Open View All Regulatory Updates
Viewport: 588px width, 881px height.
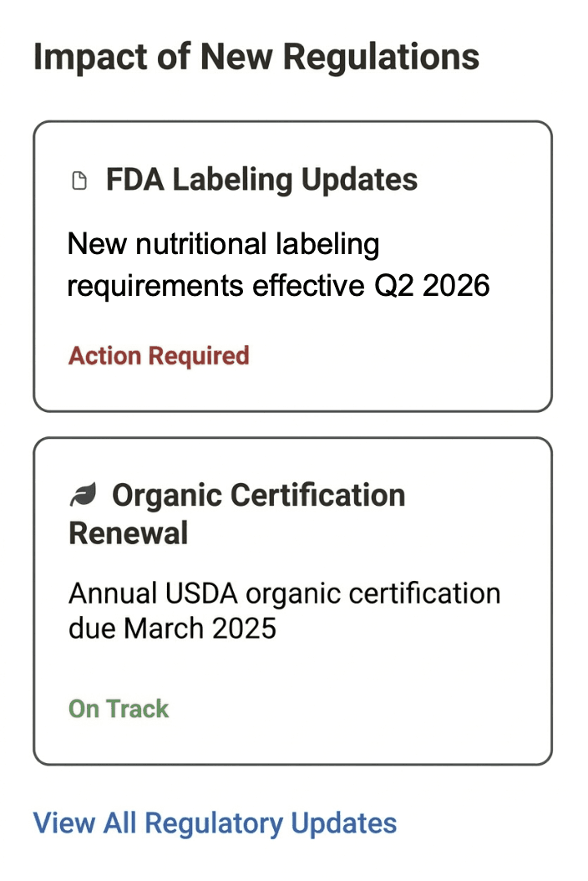pos(215,822)
